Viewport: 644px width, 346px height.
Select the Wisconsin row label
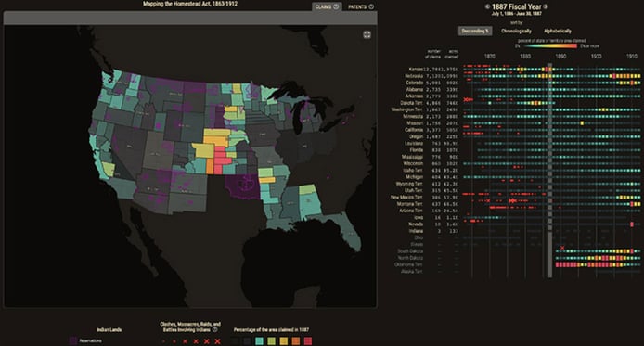(x=413, y=163)
